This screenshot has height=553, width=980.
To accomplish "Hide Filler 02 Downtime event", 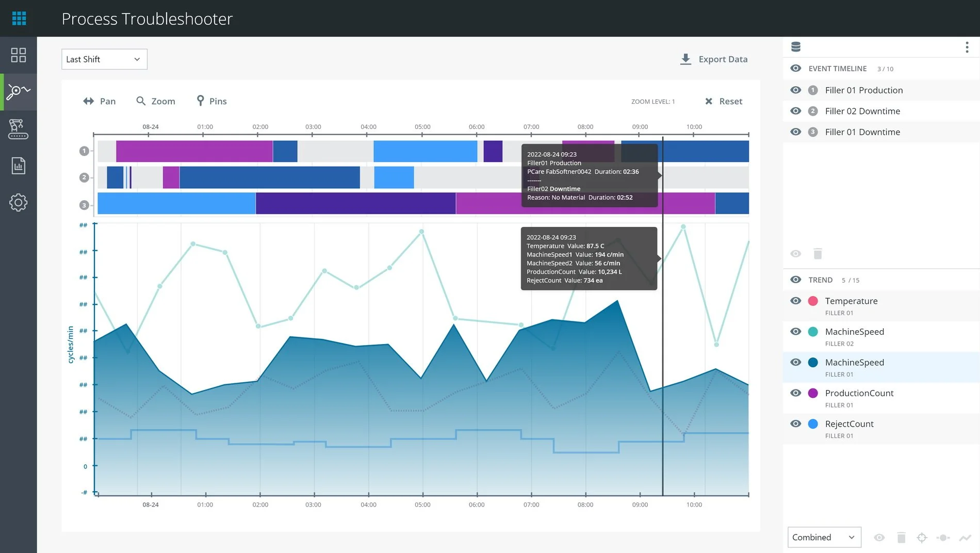I will click(796, 111).
